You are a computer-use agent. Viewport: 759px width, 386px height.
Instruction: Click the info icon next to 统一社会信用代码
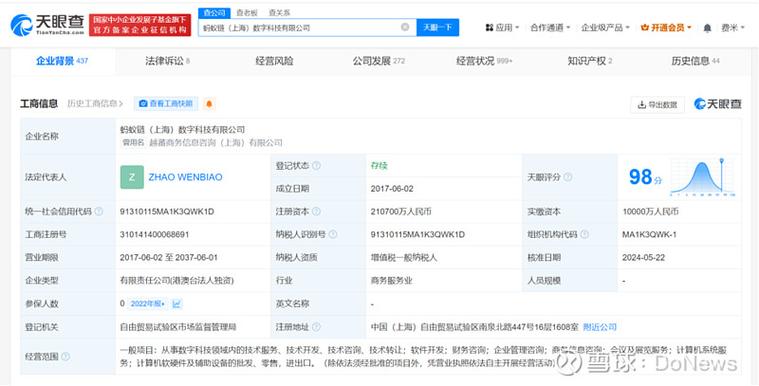pyautogui.click(x=99, y=211)
